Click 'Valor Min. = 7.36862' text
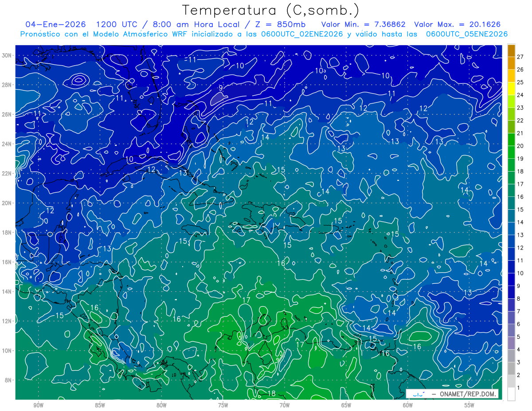Viewport: 532px width, 411px height. tap(364, 24)
